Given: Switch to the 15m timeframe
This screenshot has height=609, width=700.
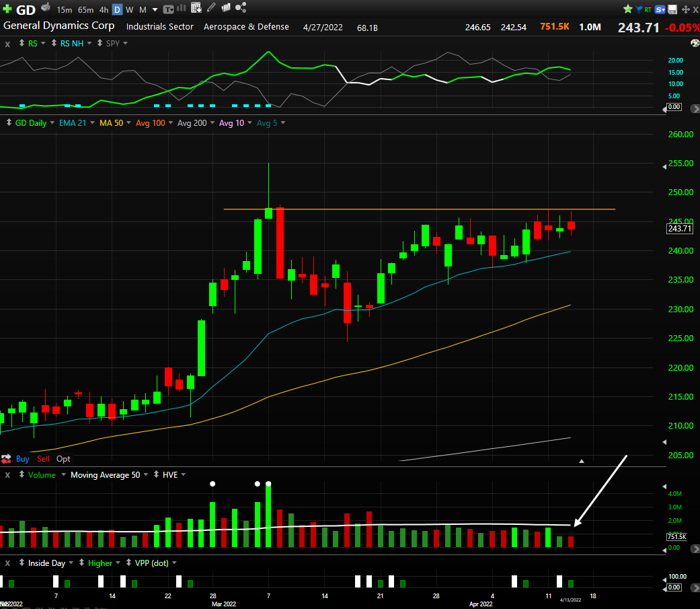Looking at the screenshot, I should [x=65, y=10].
